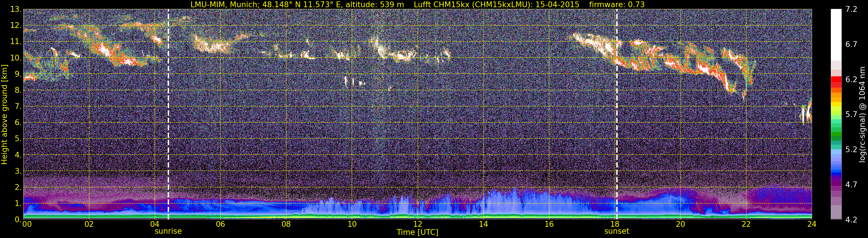This screenshot has height=238, width=868.
Task: Click the '18' time tick label
Action: (x=614, y=224)
